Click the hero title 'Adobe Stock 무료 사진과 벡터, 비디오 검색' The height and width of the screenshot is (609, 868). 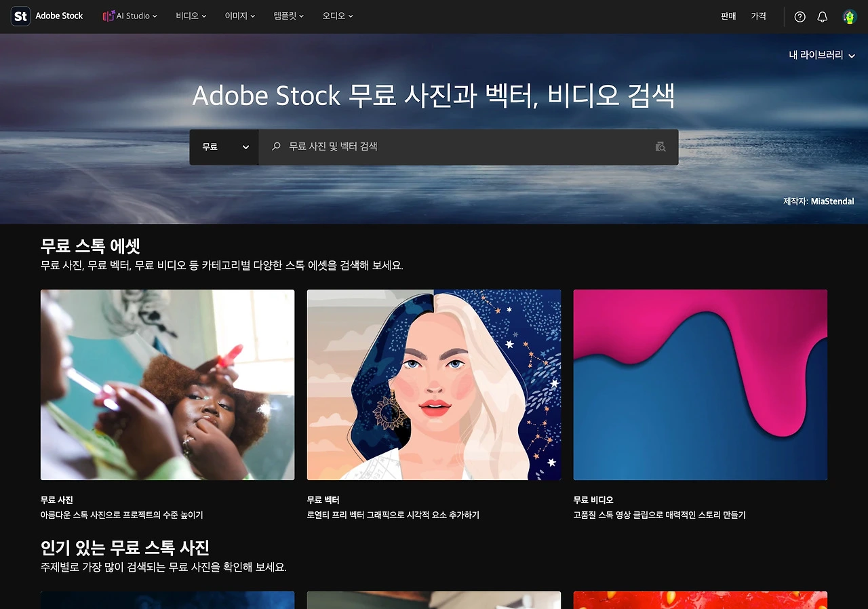[x=434, y=96]
